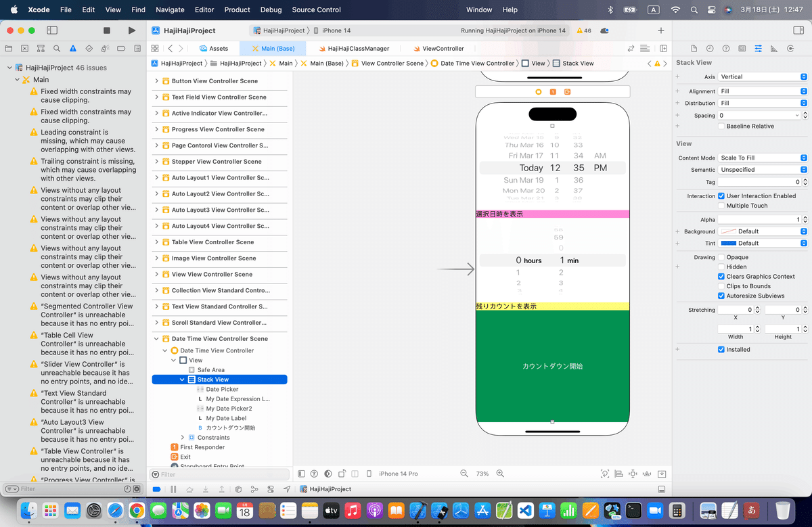Open the Find navigator magnifier icon
The height and width of the screenshot is (527, 812).
pyautogui.click(x=58, y=49)
